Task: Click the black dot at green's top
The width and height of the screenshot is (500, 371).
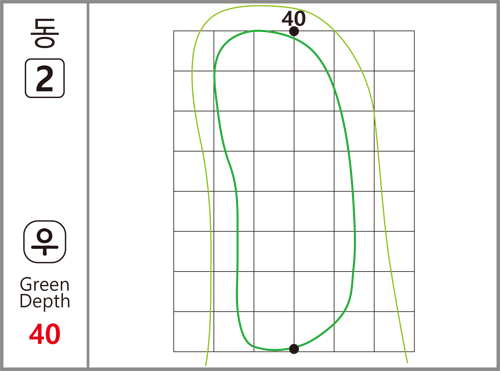Action: pos(294,31)
